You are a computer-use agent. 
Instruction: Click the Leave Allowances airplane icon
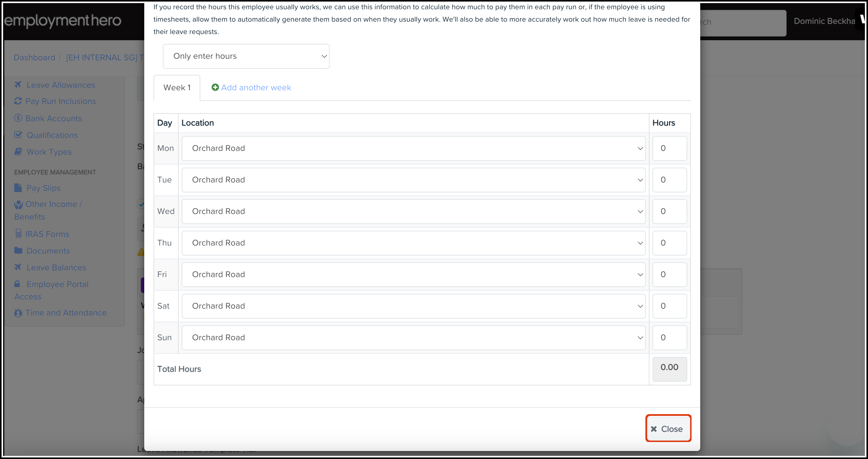click(18, 84)
